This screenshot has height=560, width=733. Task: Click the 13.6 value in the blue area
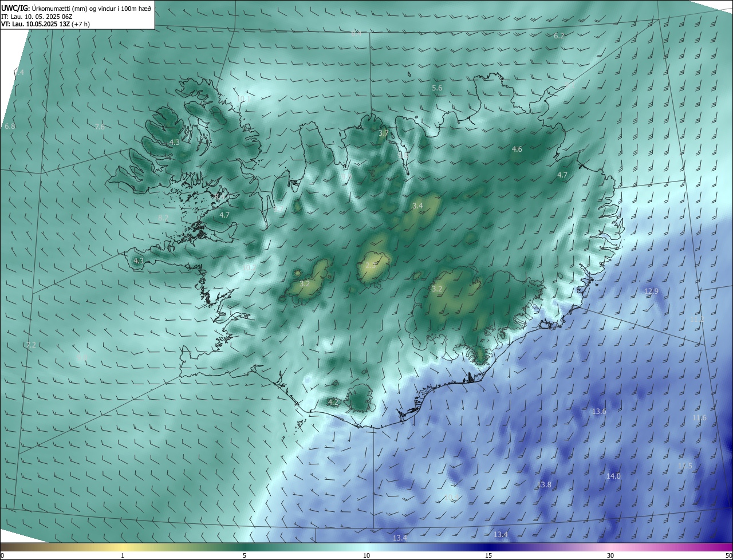[599, 412]
